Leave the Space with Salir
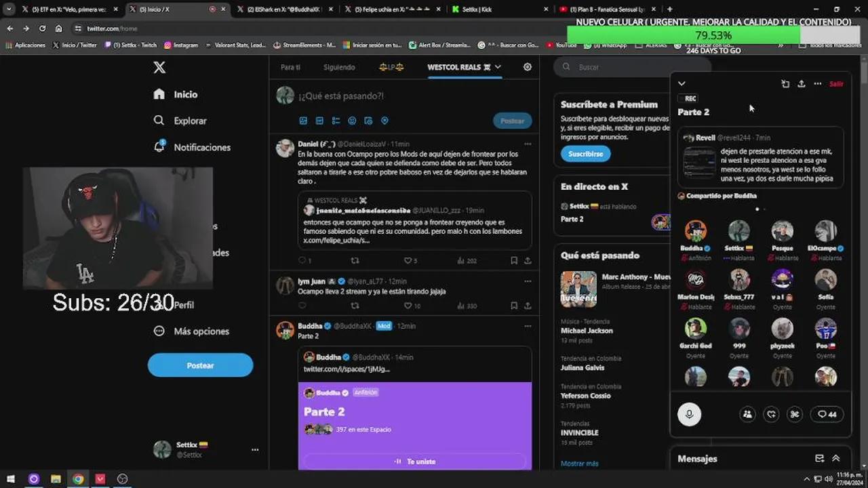 point(836,84)
